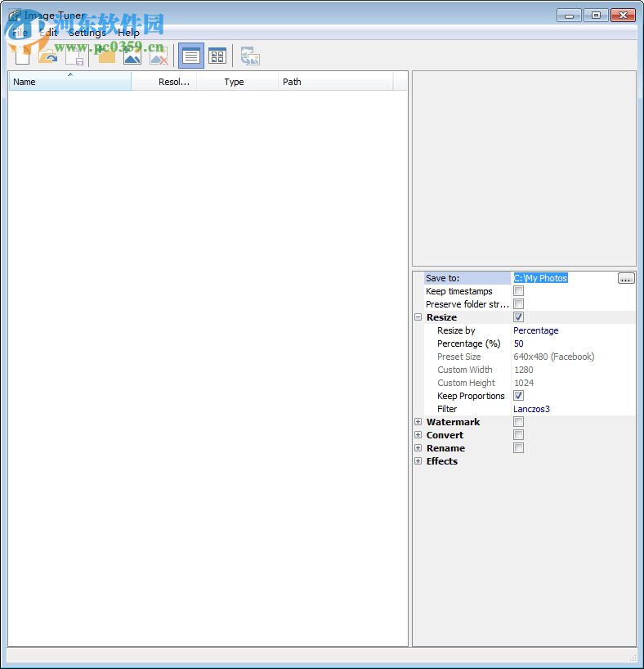Sort list by Name column
644x669 pixels.
coord(70,82)
